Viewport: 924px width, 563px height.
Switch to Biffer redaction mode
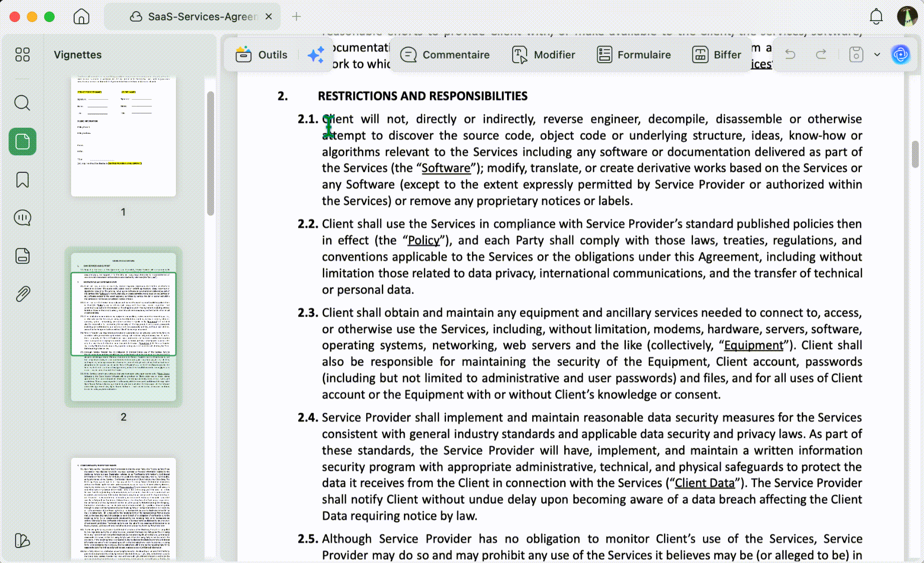click(x=717, y=55)
